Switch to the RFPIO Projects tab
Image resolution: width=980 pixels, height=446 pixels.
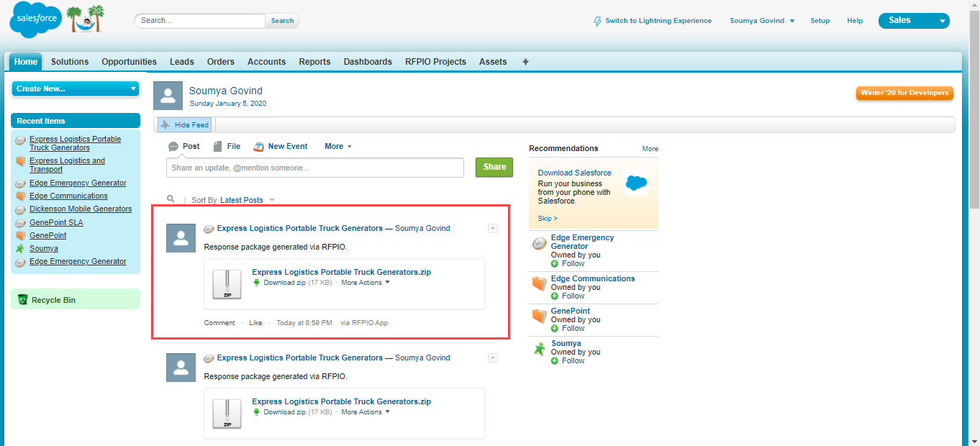click(x=435, y=62)
